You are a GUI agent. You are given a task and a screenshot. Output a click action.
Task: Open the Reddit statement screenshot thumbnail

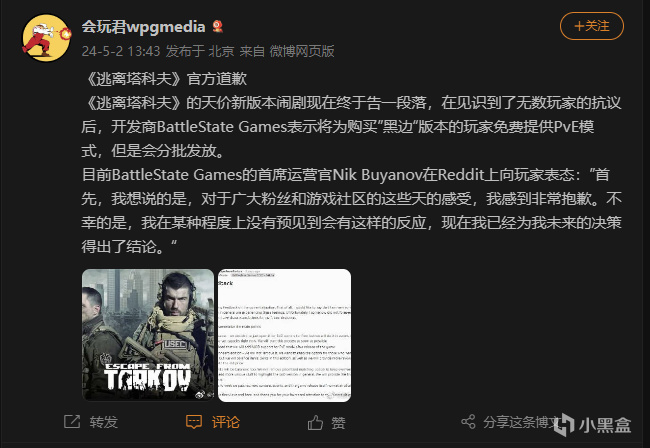pos(284,335)
